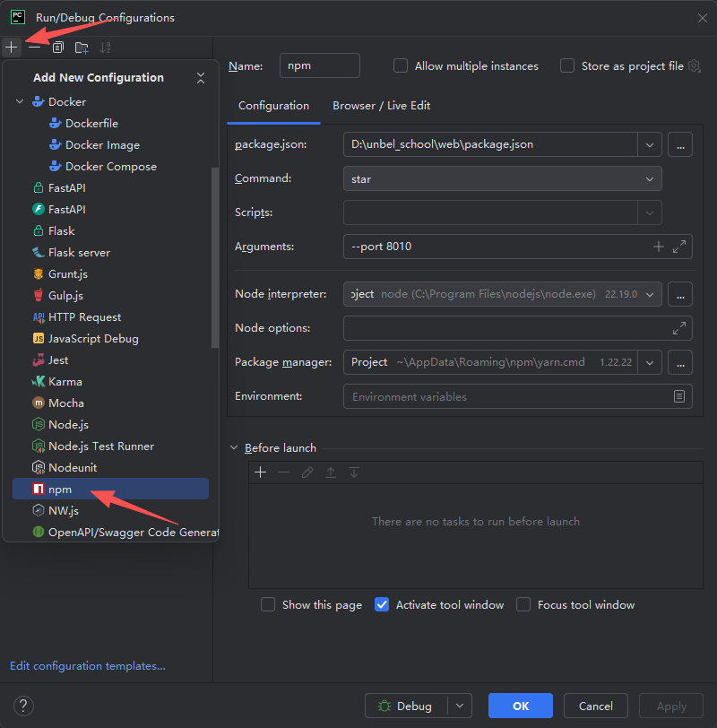Click Edit configuration templates link

(x=88, y=666)
